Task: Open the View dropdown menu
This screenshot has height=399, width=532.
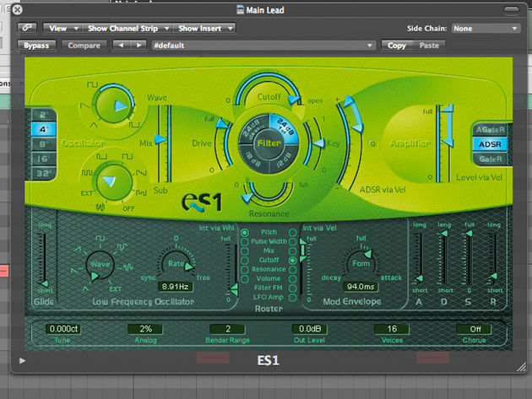Action: [62, 28]
